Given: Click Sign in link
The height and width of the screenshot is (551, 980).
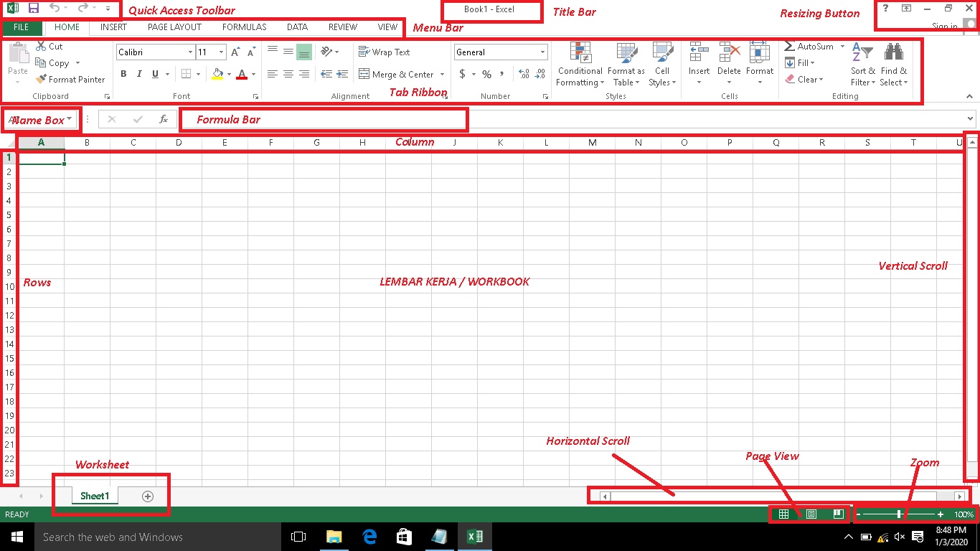Looking at the screenshot, I should click(945, 27).
